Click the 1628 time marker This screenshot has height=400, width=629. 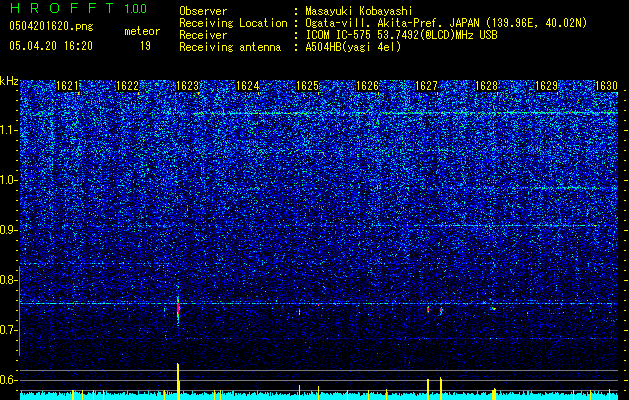[x=486, y=86]
